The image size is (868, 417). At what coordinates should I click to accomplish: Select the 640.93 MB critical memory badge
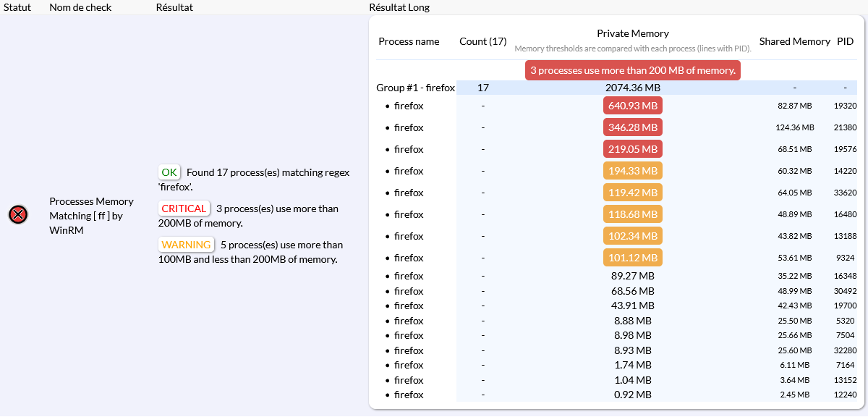pos(632,106)
